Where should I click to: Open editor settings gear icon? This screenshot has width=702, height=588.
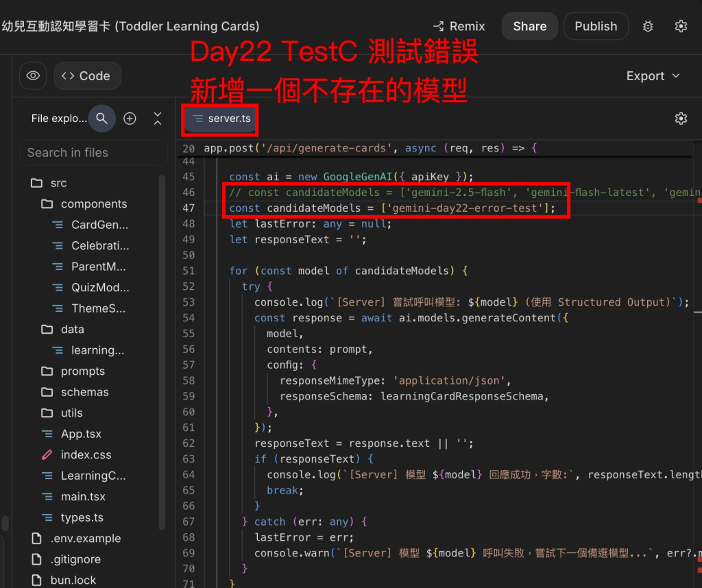[x=681, y=119]
